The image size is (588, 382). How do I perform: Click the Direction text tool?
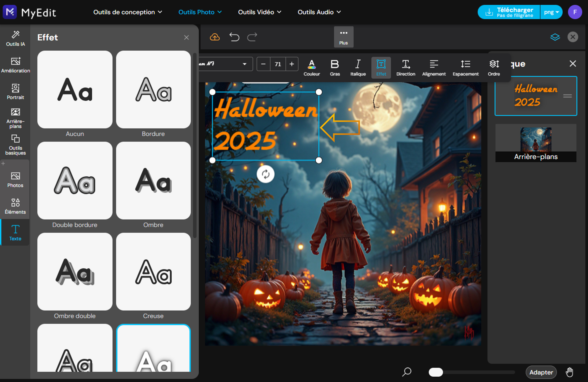pyautogui.click(x=405, y=67)
